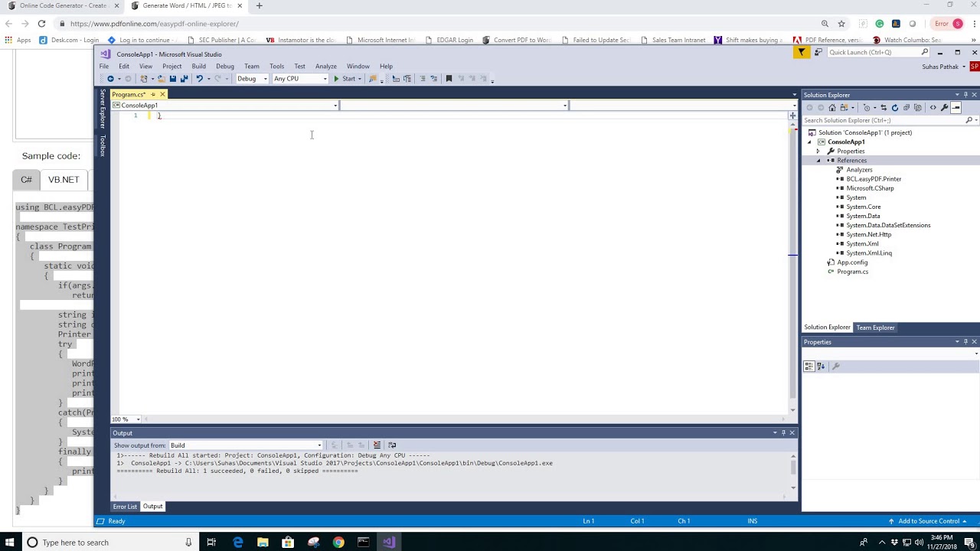Image resolution: width=980 pixels, height=551 pixels.
Task: Open Start button dropdown arrow
Action: (359, 78)
